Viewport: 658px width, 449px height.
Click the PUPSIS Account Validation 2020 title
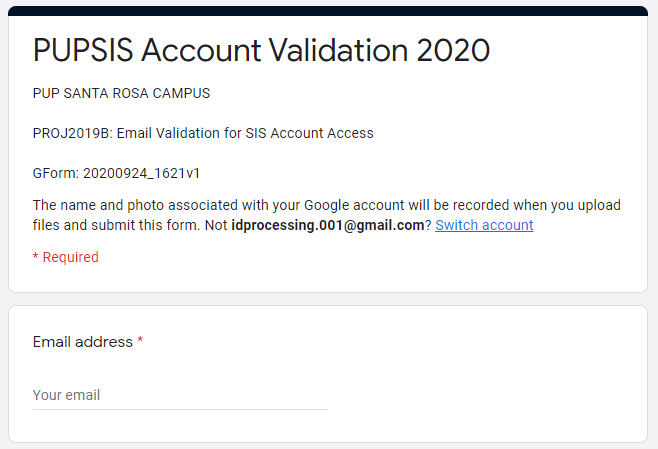tap(261, 50)
